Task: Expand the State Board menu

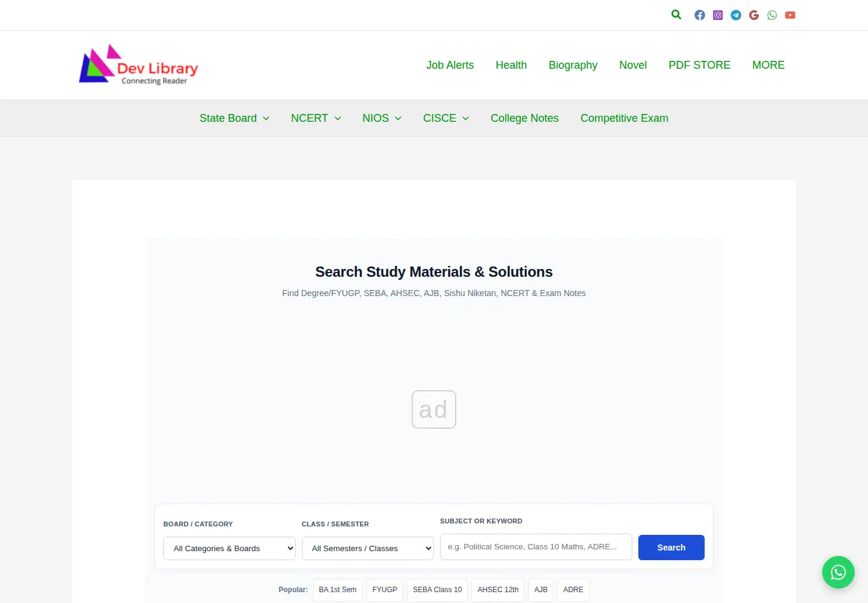Action: point(234,118)
